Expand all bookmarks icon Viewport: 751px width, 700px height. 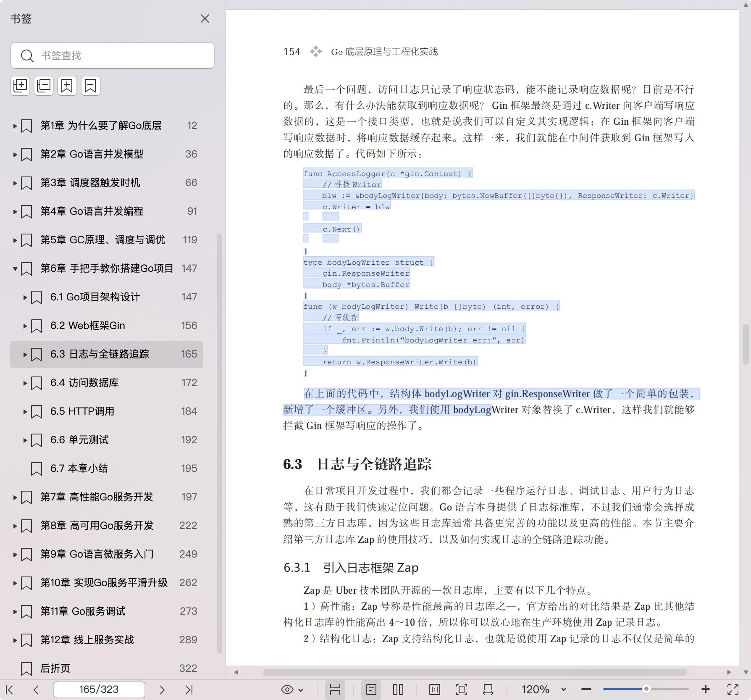[20, 86]
